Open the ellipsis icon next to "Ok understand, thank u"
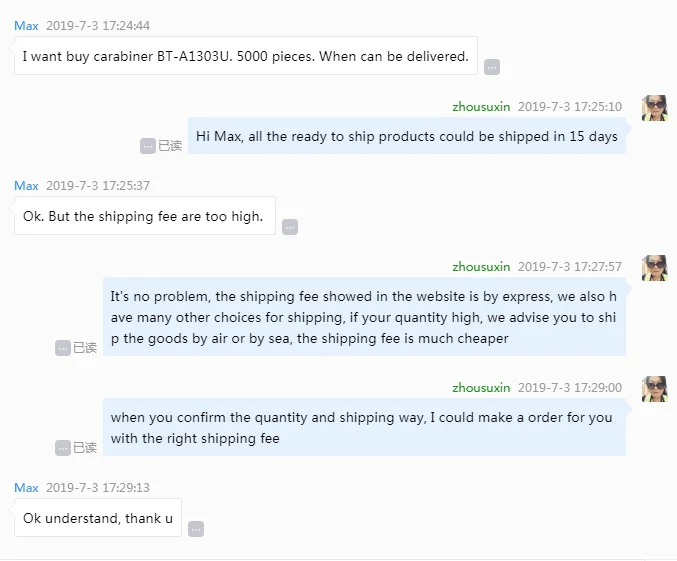 pyautogui.click(x=196, y=529)
